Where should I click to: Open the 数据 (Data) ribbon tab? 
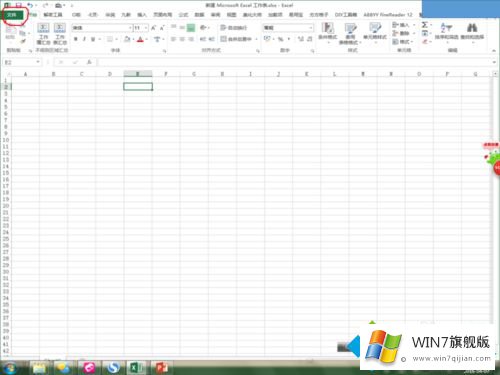click(199, 15)
